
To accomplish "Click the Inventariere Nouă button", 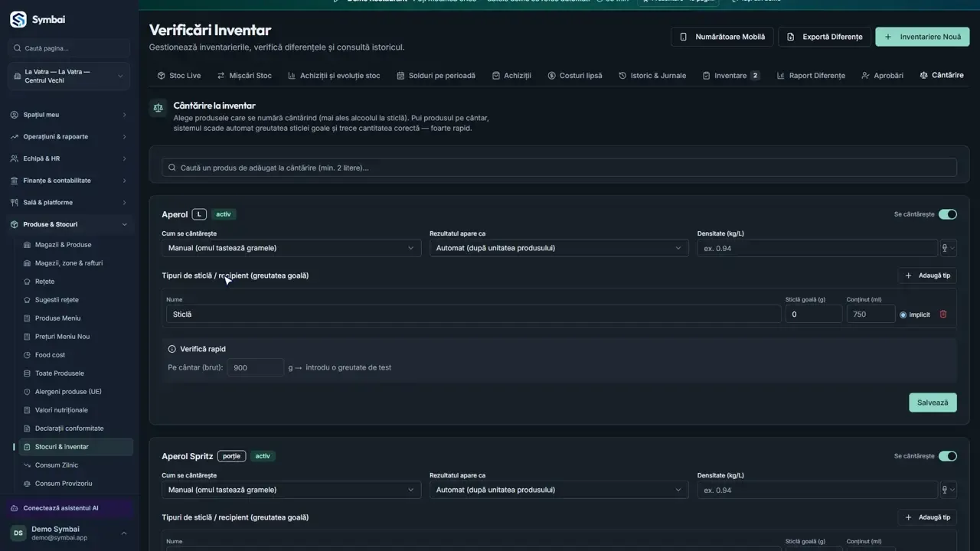I will [x=923, y=37].
